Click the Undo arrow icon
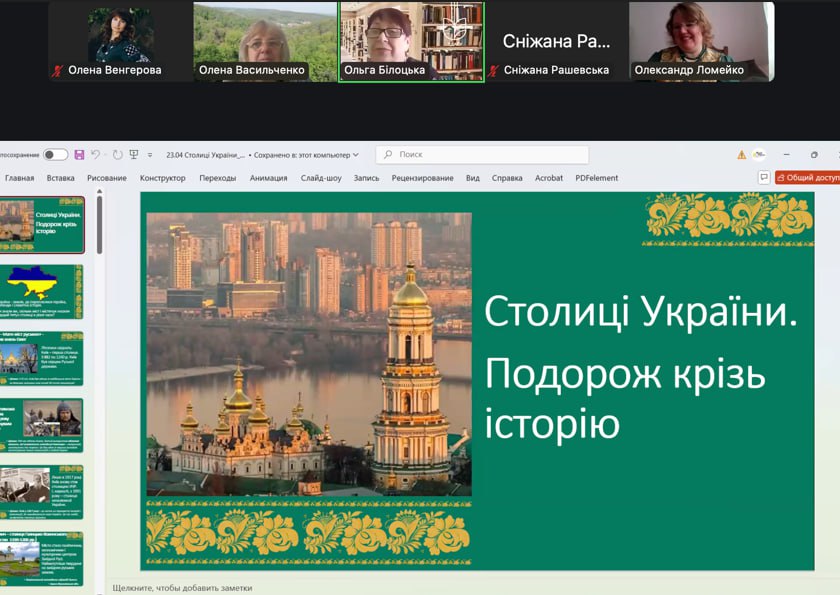Screen dimensions: 840x595 96,155
